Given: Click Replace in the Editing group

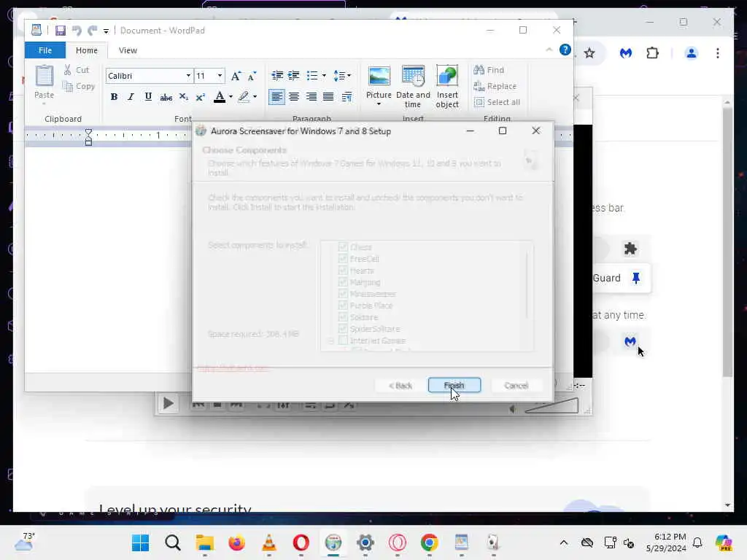Looking at the screenshot, I should point(495,86).
